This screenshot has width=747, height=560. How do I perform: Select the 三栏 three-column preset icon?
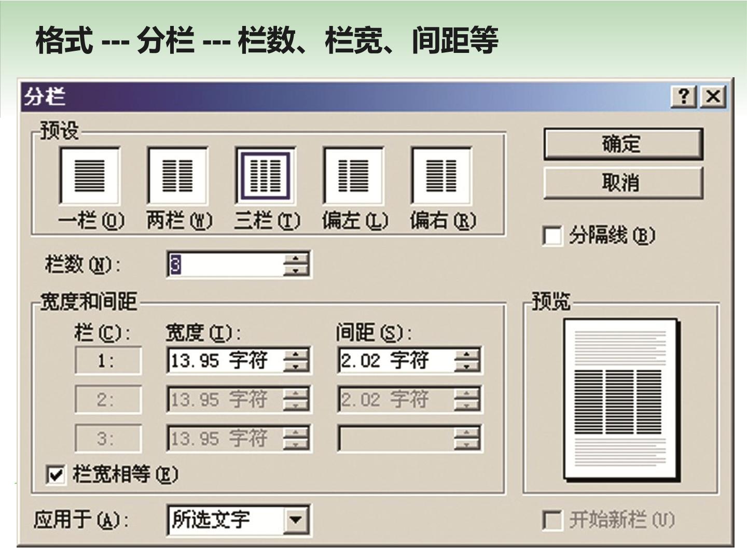click(266, 175)
